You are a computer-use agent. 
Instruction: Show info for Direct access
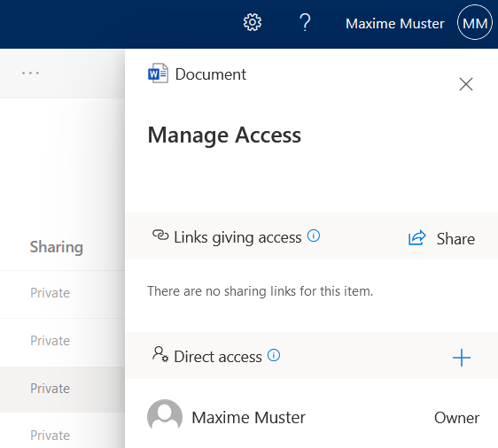tap(274, 355)
